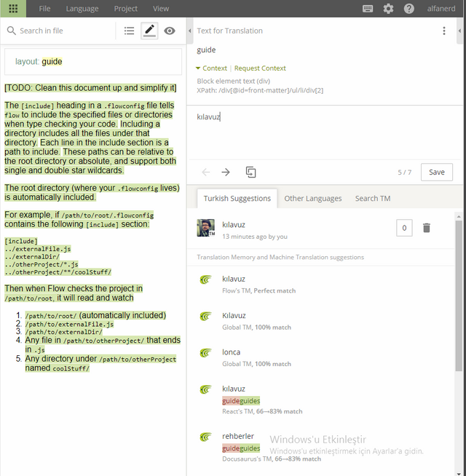Click the translator avatar thumbnail

click(x=205, y=228)
